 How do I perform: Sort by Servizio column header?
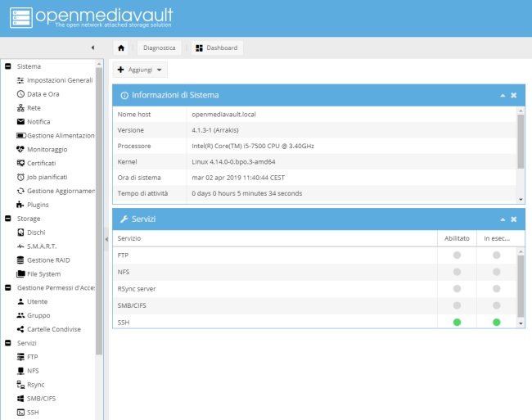pos(275,238)
